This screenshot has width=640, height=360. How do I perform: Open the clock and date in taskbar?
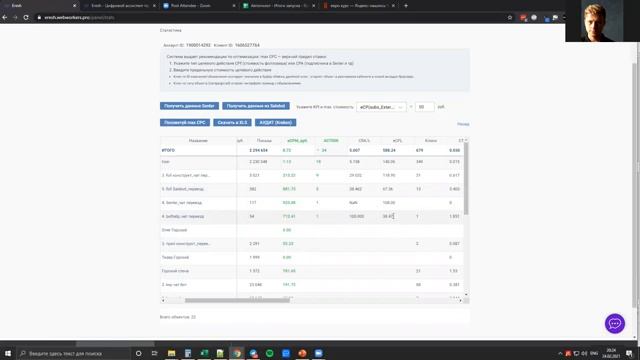611,353
